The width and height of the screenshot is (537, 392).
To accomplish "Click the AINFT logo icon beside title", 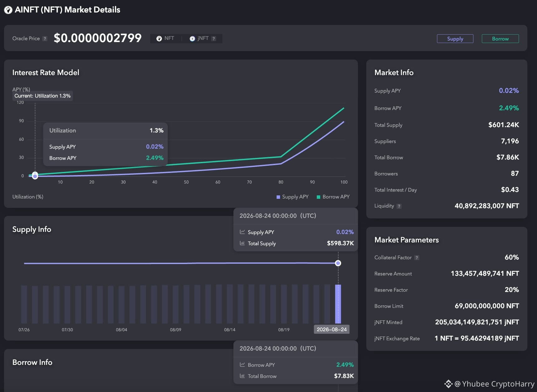I will click(x=8, y=10).
